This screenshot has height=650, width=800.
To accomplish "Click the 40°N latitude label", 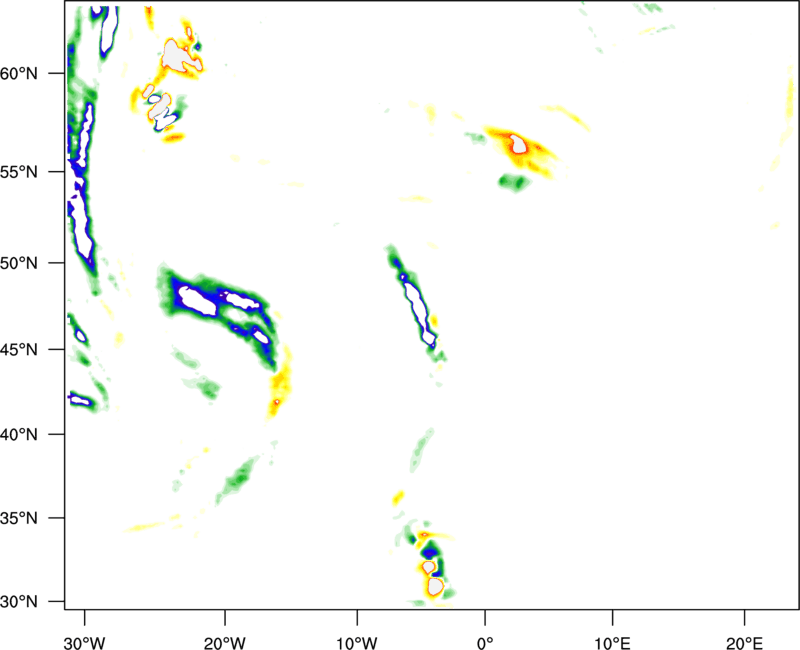I will click(x=19, y=435).
